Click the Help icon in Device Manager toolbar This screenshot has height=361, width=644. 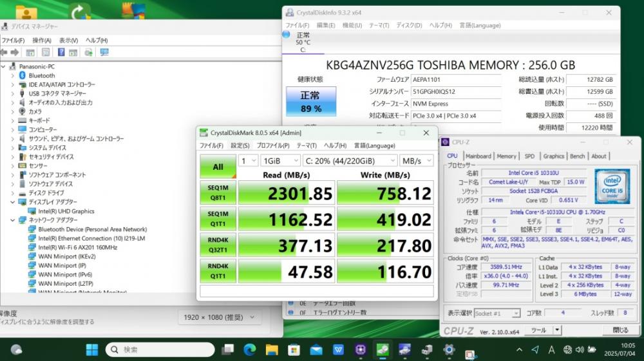61,52
